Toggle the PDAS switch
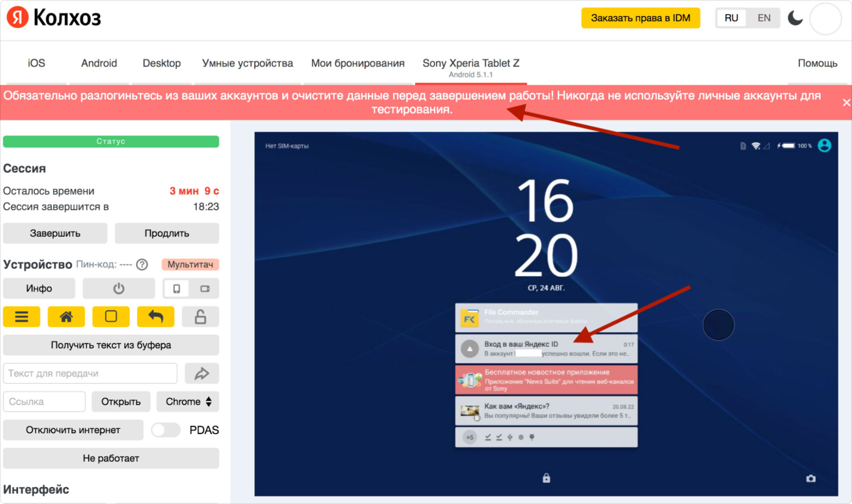 tap(166, 430)
